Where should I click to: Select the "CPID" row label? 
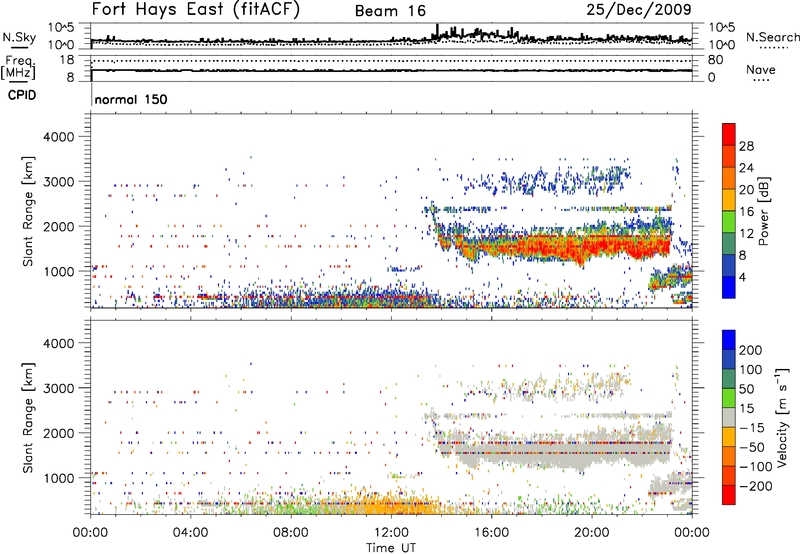pyautogui.click(x=22, y=95)
